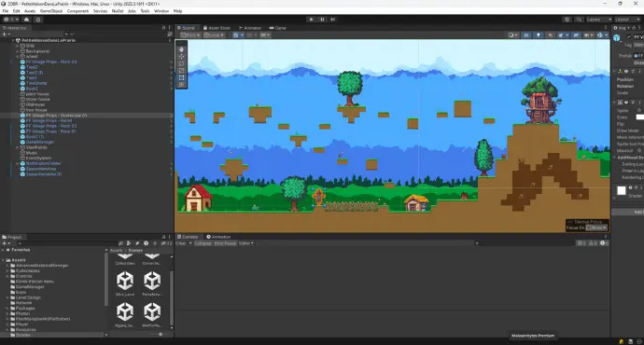Switch to the Animator tab
The width and height of the screenshot is (644, 345).
[x=250, y=28]
